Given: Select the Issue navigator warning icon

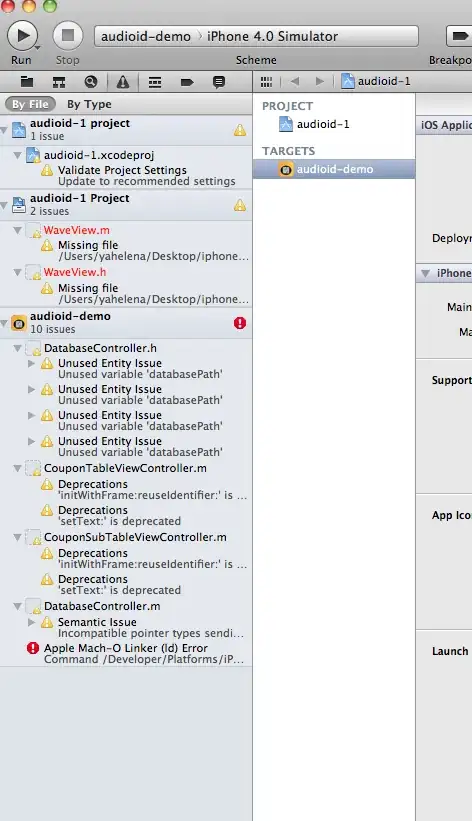Looking at the screenshot, I should (x=123, y=82).
